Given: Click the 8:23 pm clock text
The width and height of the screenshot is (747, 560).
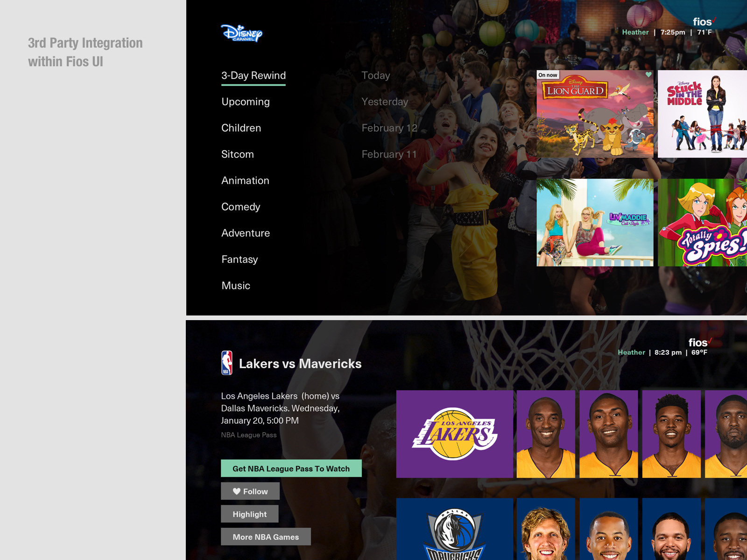Looking at the screenshot, I should pyautogui.click(x=668, y=352).
